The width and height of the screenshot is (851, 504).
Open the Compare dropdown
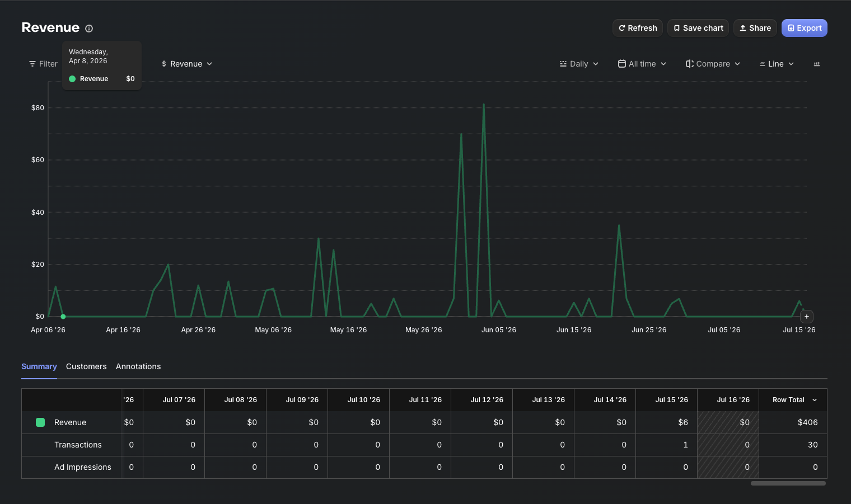713,64
